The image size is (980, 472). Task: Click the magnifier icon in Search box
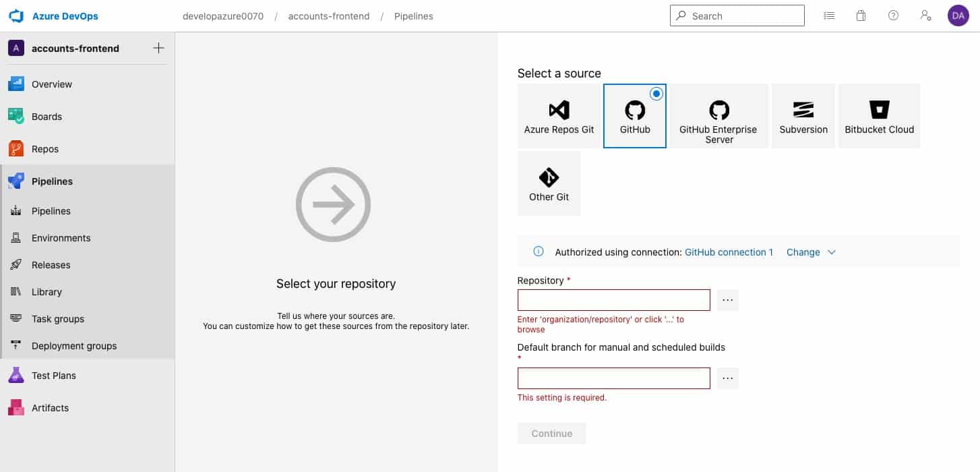[681, 16]
